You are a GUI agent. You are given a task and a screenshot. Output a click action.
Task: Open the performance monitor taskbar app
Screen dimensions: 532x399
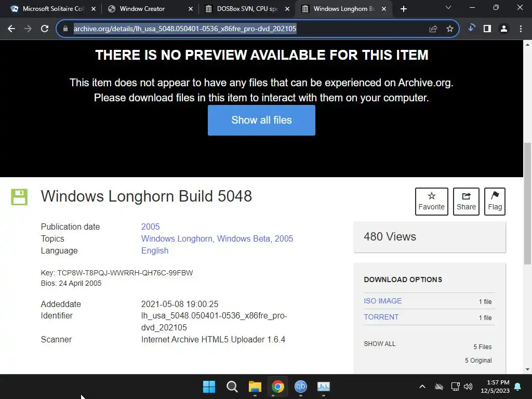(323, 387)
